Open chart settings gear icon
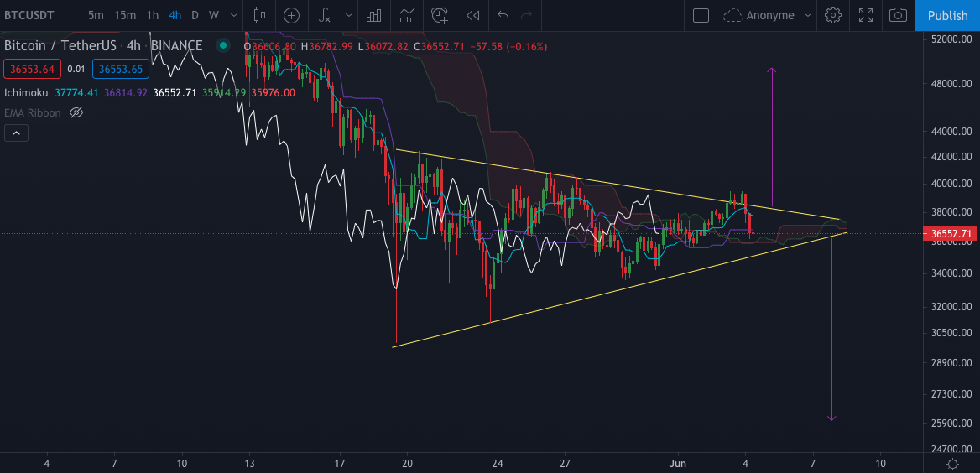Image resolution: width=980 pixels, height=473 pixels. click(832, 15)
